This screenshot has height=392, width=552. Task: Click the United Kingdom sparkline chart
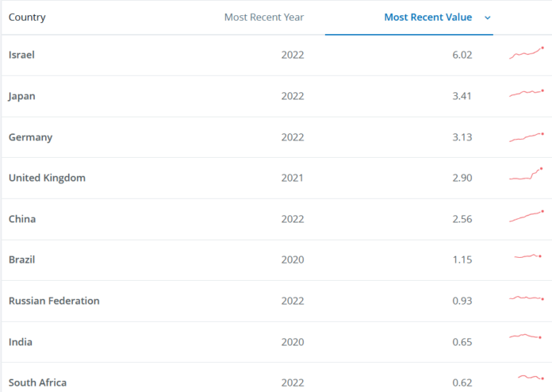coord(527,175)
